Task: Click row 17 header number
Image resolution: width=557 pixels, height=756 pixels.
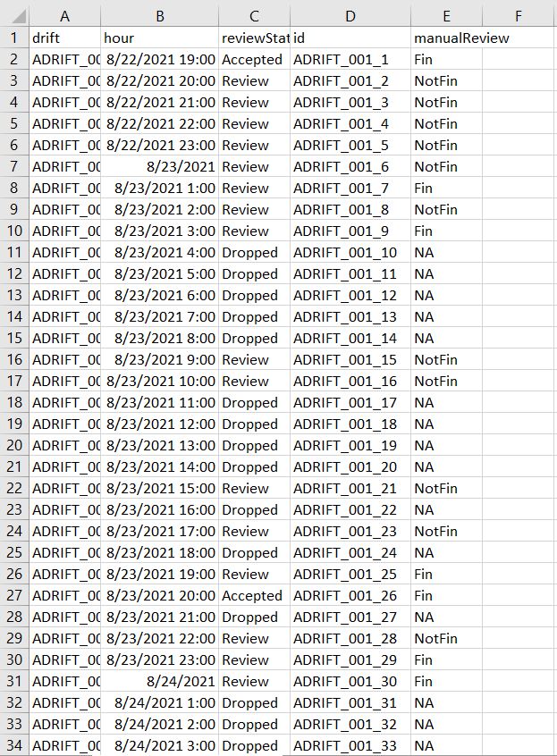Action: coord(14,381)
